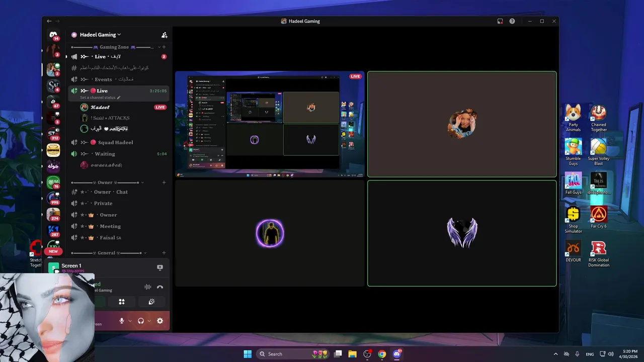Image resolution: width=644 pixels, height=362 pixels.
Task: Select the Squad Hadeel voice channel
Action: tap(118, 142)
